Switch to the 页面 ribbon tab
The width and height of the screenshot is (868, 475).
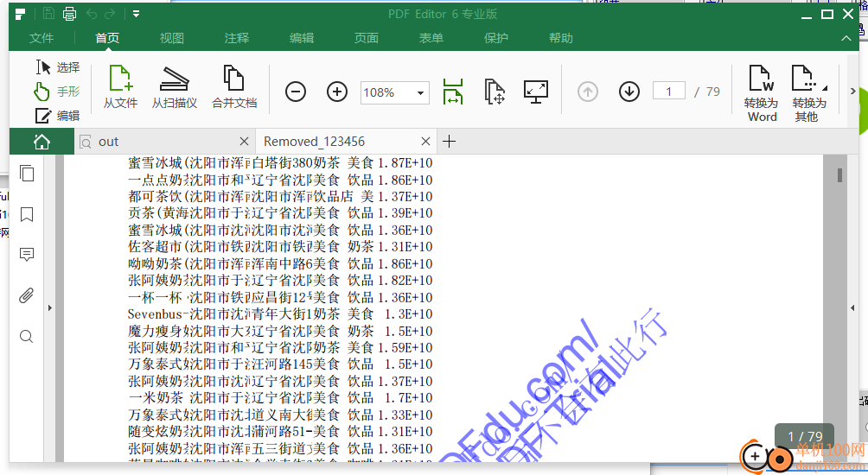(x=367, y=38)
